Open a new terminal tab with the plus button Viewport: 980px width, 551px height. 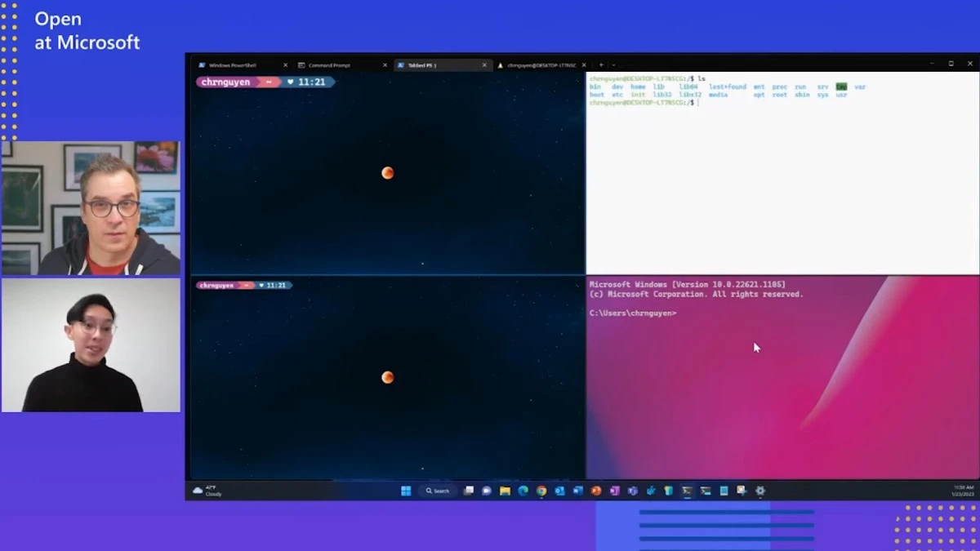click(x=601, y=64)
